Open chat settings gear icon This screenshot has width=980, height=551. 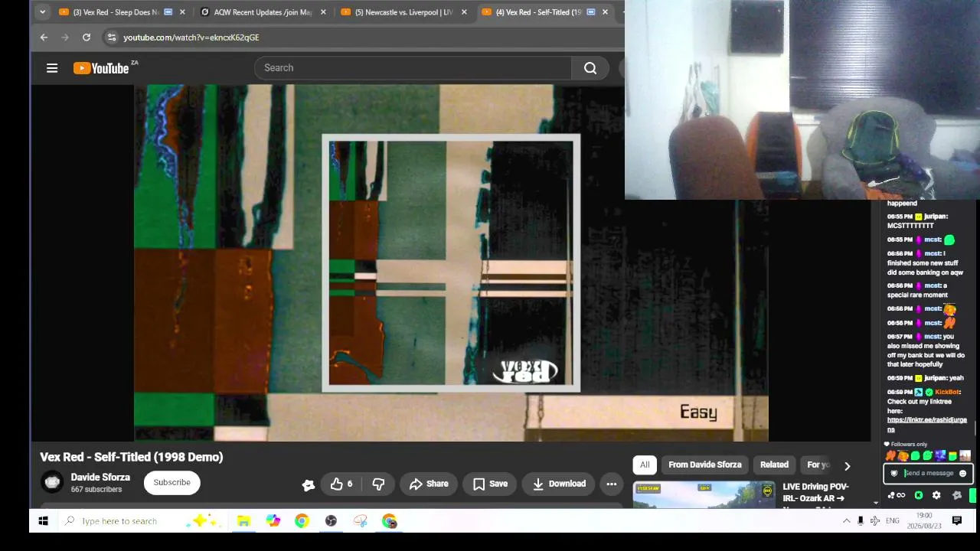(x=936, y=495)
